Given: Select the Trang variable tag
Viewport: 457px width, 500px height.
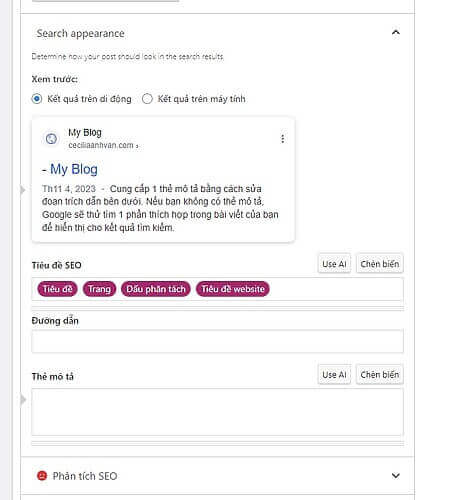Looking at the screenshot, I should tap(99, 289).
